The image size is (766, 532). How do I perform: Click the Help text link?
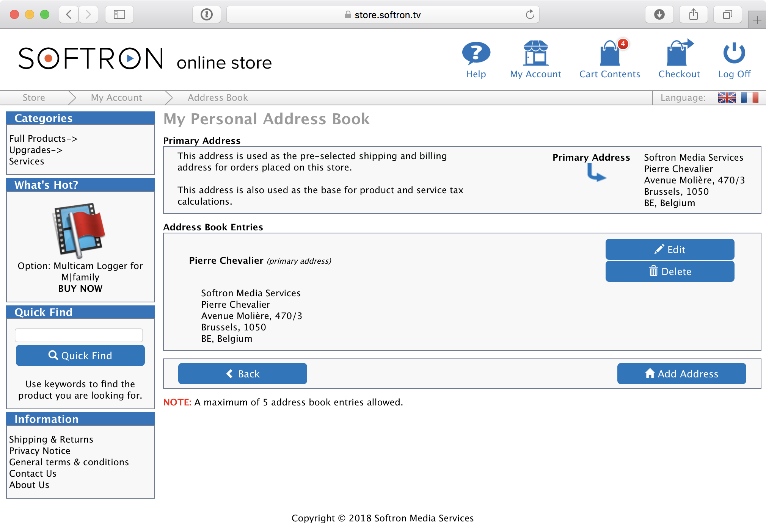pyautogui.click(x=476, y=74)
